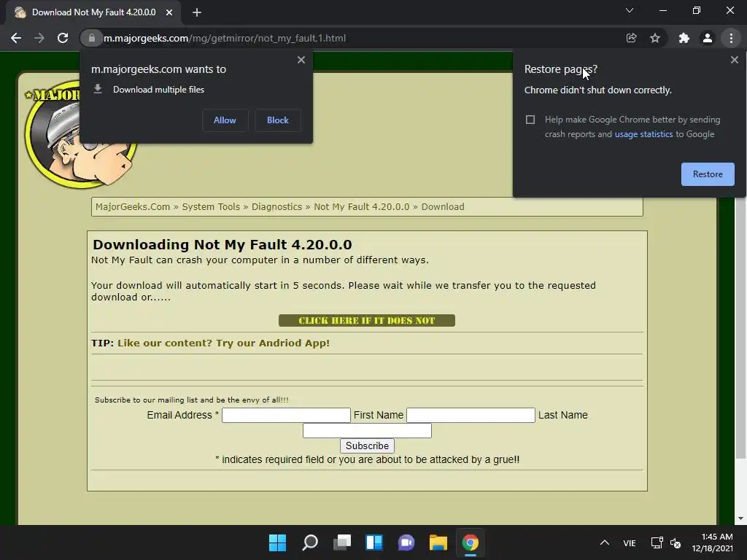Click the scrollbar down arrow
The width and height of the screenshot is (747, 560).
(x=740, y=518)
